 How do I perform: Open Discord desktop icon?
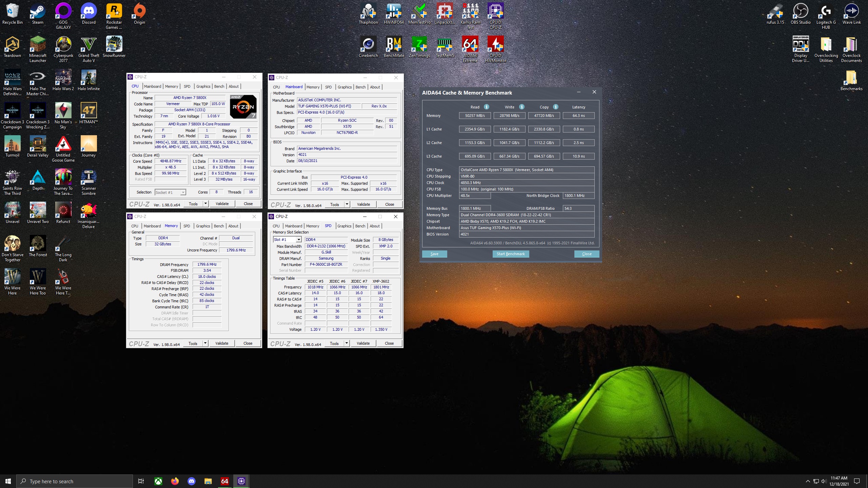88,14
